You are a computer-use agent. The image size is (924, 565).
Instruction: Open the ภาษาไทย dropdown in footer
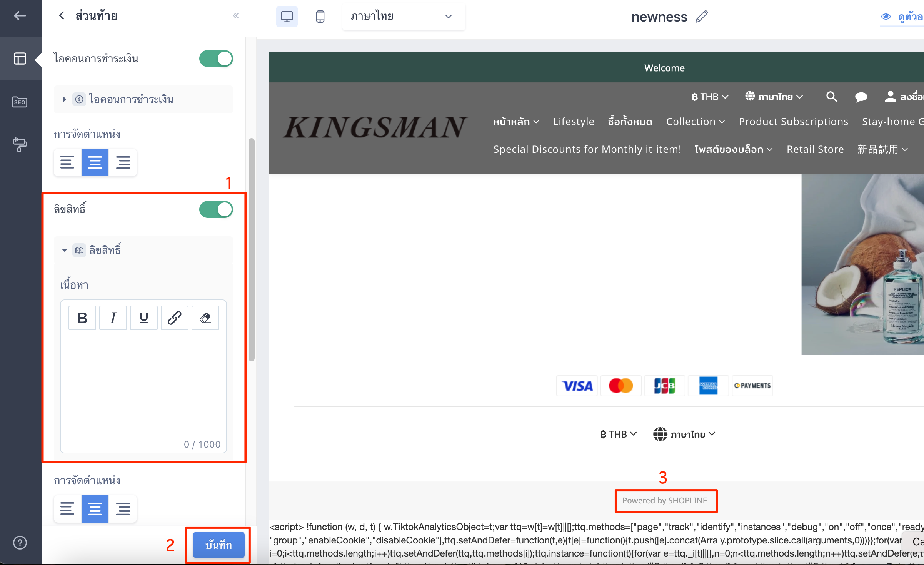684,434
